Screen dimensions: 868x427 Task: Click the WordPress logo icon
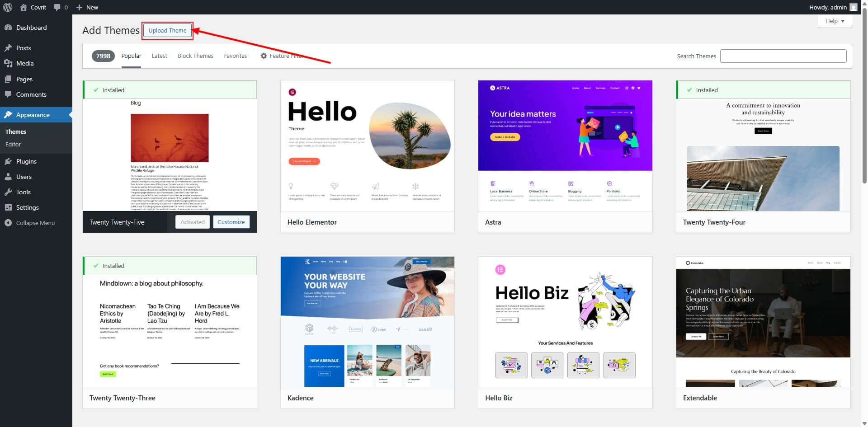click(7, 7)
